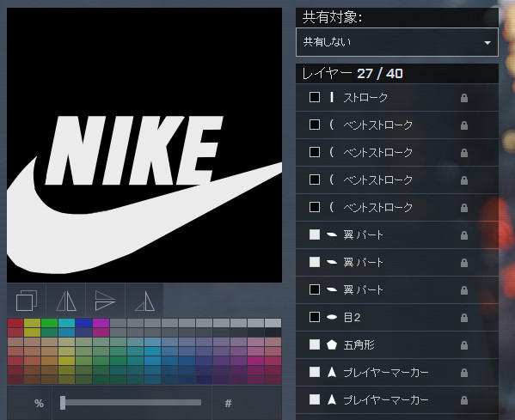This screenshot has width=515, height=420.
Task: Pick the darkest gray swatch ending the second row
Action: click(273, 332)
